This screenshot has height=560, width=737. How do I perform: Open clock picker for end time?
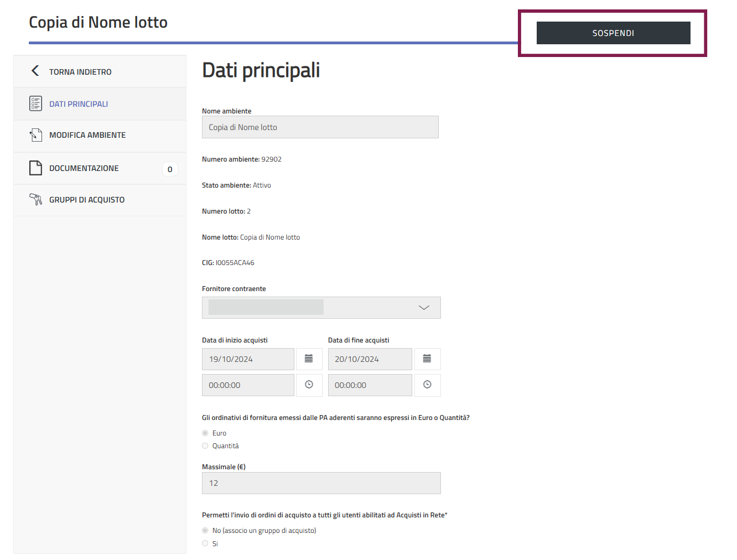[x=427, y=385]
